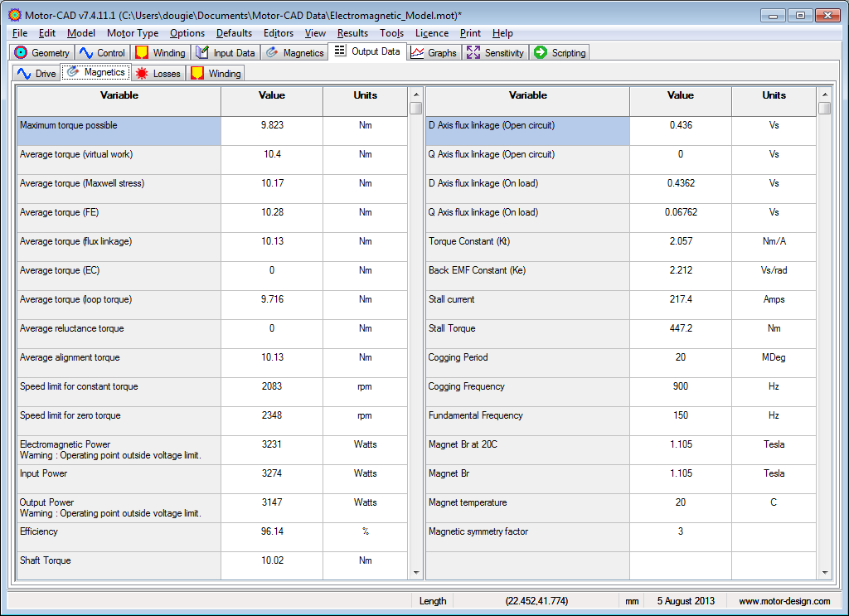The width and height of the screenshot is (849, 616).
Task: Select the Torque Constant (Kt) value cell
Action: pyautogui.click(x=681, y=241)
